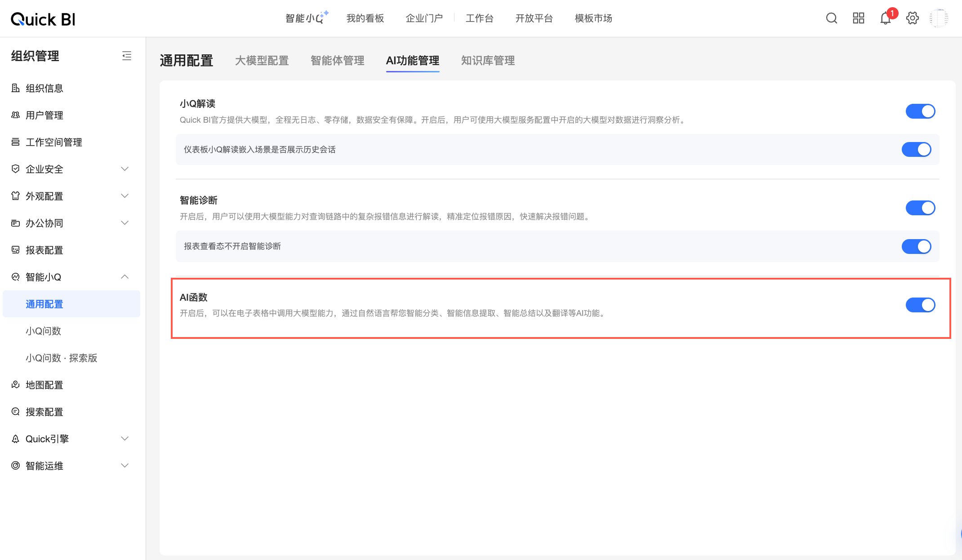Switch to the 知识库管理 tab
The width and height of the screenshot is (962, 560).
488,61
